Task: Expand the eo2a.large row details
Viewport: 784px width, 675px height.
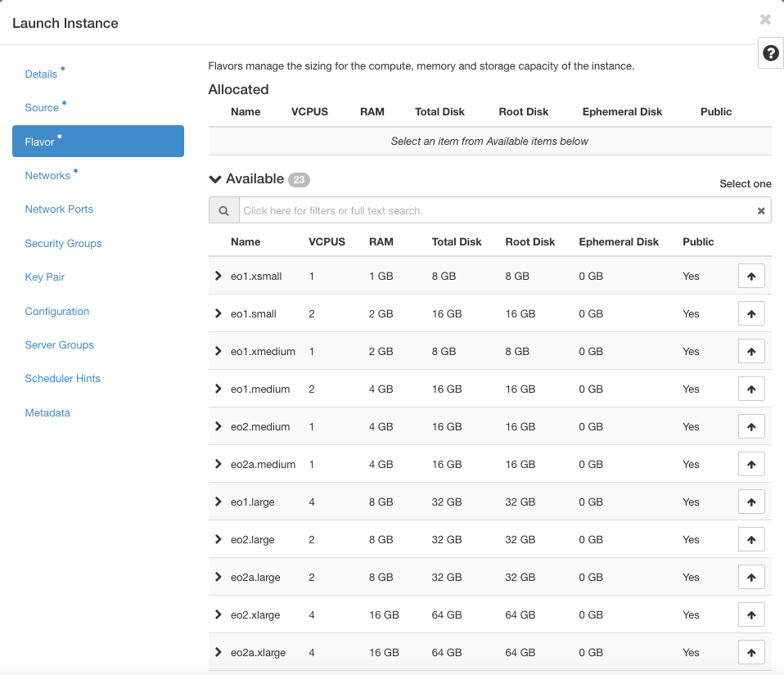Action: click(x=219, y=577)
